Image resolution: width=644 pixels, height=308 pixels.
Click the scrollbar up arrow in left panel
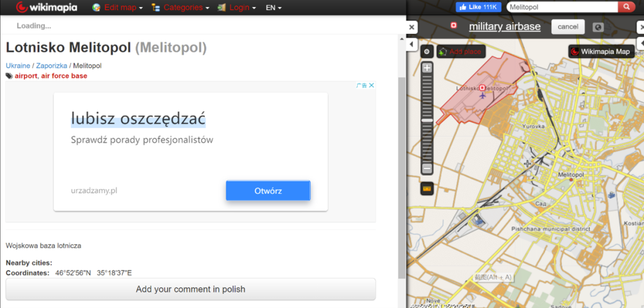click(402, 38)
